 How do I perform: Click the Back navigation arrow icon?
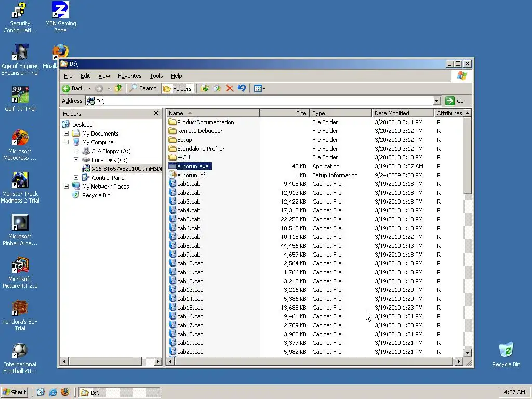[66, 88]
